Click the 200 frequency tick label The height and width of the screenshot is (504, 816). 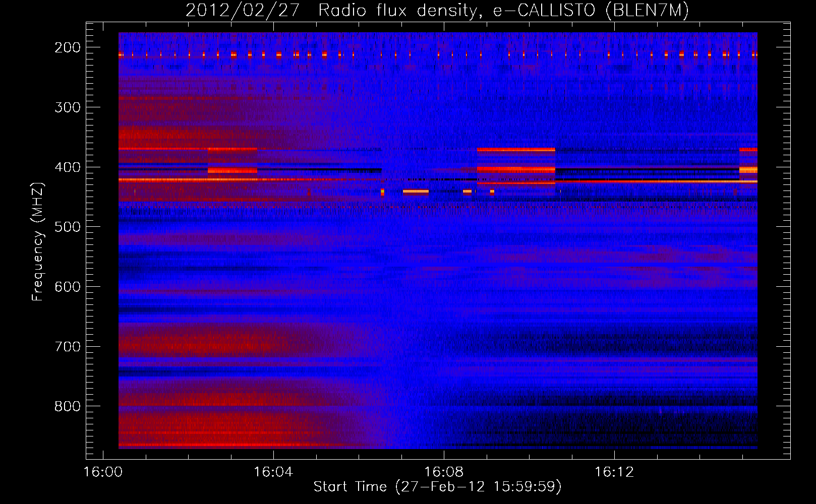point(68,47)
